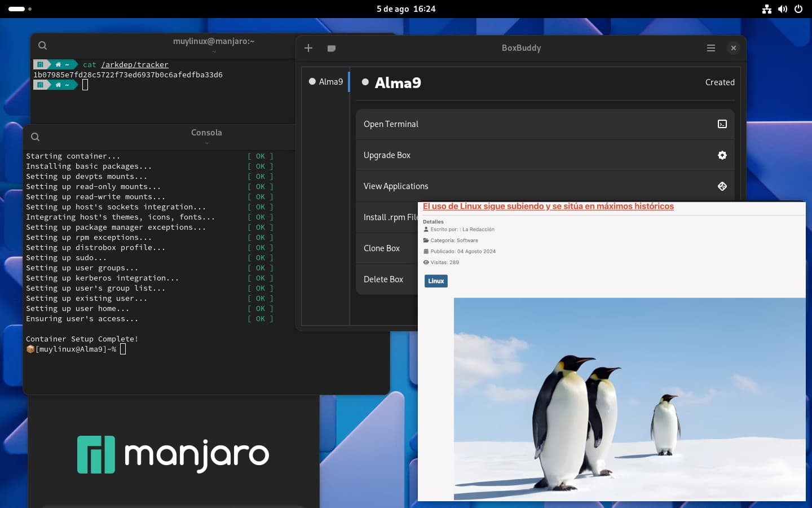Click the gear icon in Upgrade Box row
Screen dimensions: 812x508
click(x=722, y=155)
